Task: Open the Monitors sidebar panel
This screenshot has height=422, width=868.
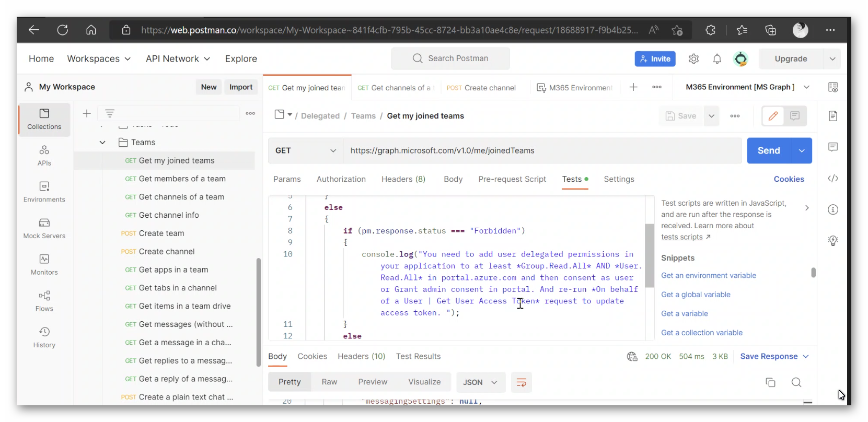Action: [x=44, y=265]
